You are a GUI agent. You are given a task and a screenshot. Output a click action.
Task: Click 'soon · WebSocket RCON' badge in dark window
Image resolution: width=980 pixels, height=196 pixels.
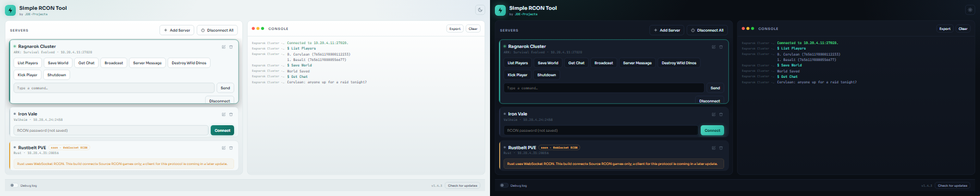pyautogui.click(x=559, y=148)
